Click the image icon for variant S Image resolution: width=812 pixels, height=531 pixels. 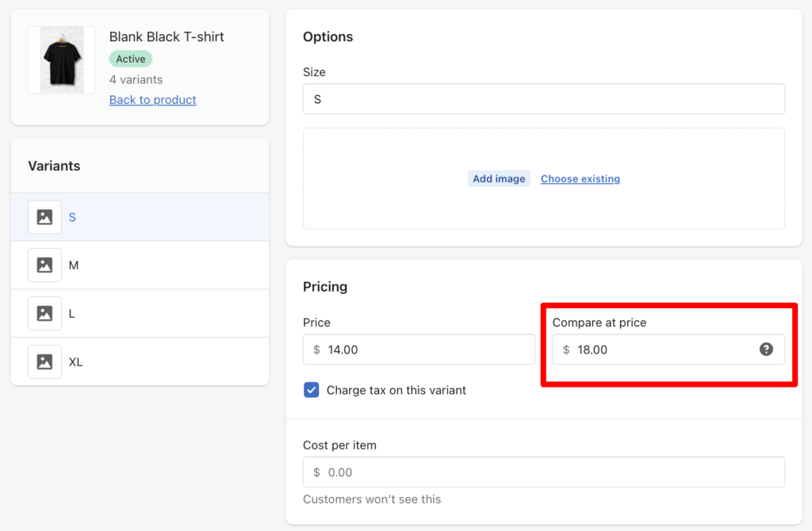pyautogui.click(x=44, y=217)
